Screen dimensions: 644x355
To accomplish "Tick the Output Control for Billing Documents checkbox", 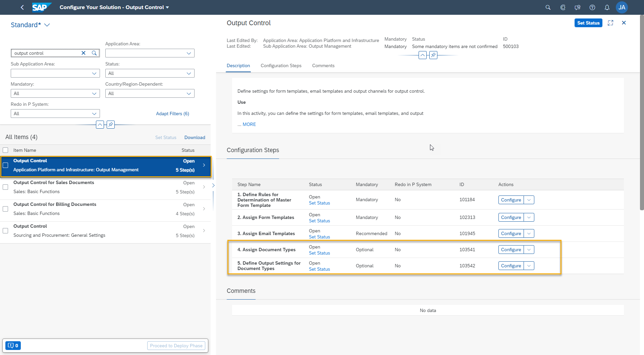I will (5, 209).
